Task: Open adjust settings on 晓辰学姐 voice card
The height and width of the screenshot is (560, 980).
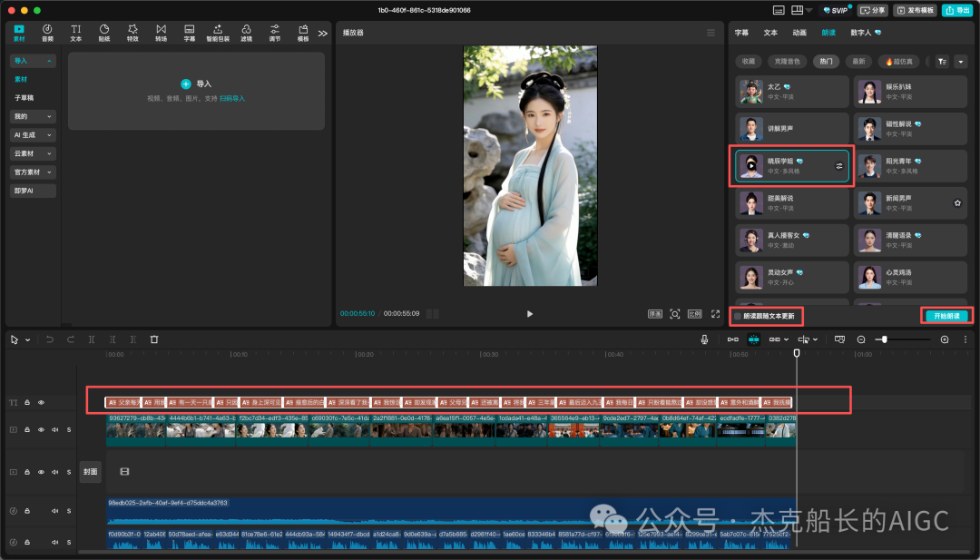Action: click(x=839, y=165)
